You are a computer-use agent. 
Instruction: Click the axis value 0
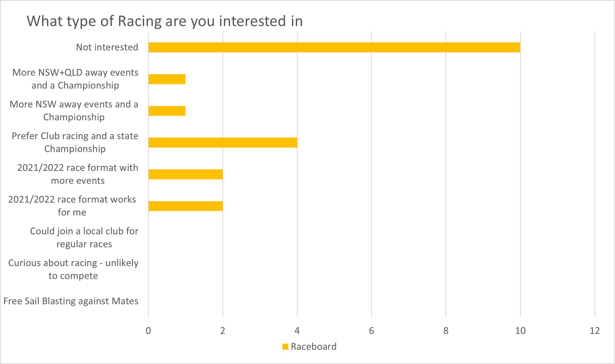pos(148,331)
